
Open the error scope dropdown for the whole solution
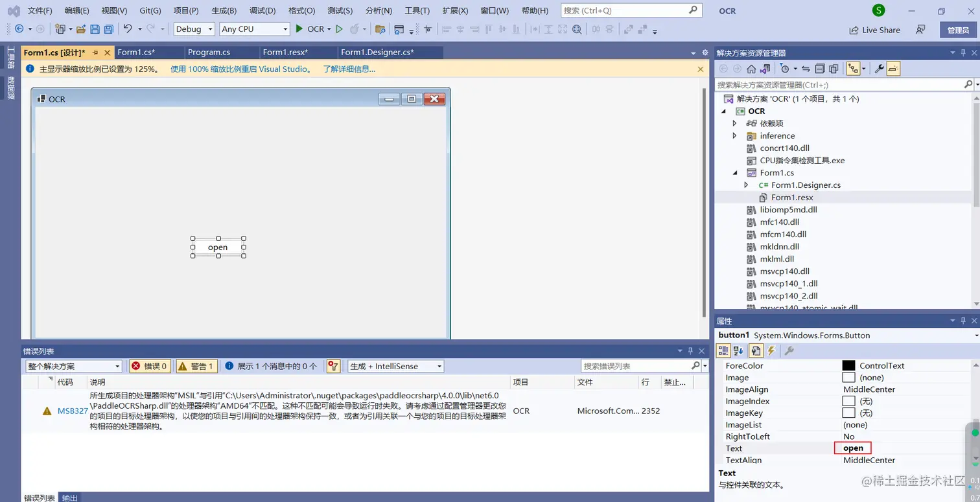click(74, 366)
